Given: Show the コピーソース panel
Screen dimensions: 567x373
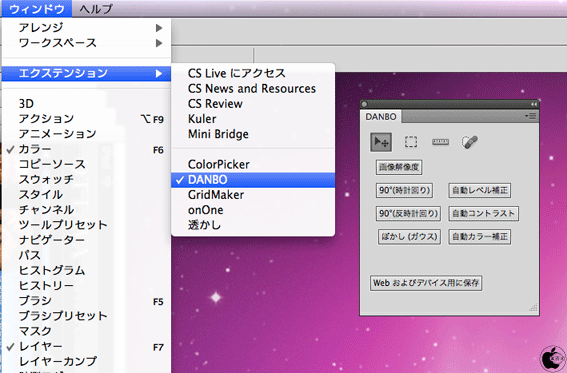Looking at the screenshot, I should 86,164.
